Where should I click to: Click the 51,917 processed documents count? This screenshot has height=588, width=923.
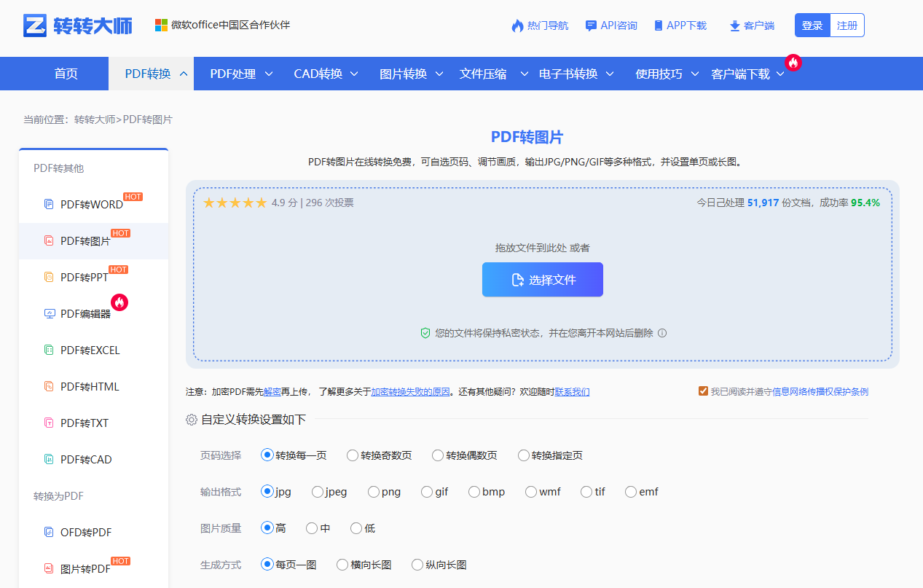[x=763, y=203]
